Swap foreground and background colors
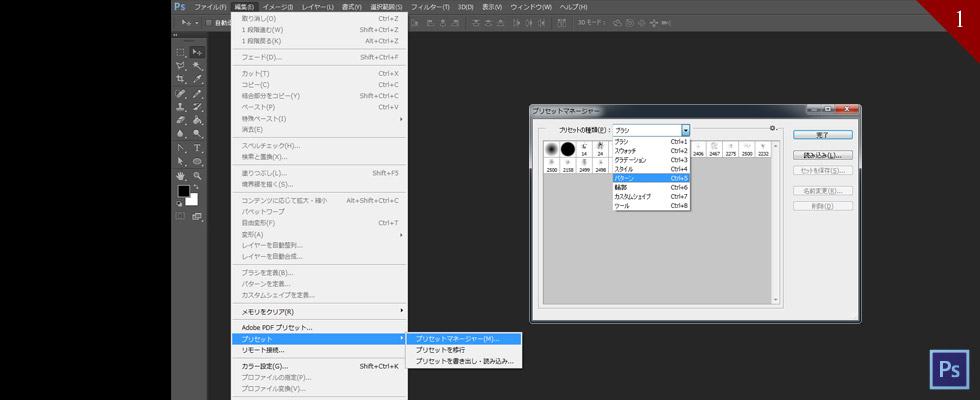The width and height of the screenshot is (980, 400). pos(195,187)
